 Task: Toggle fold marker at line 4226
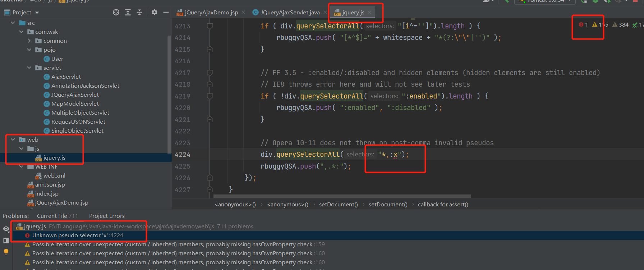(210, 178)
